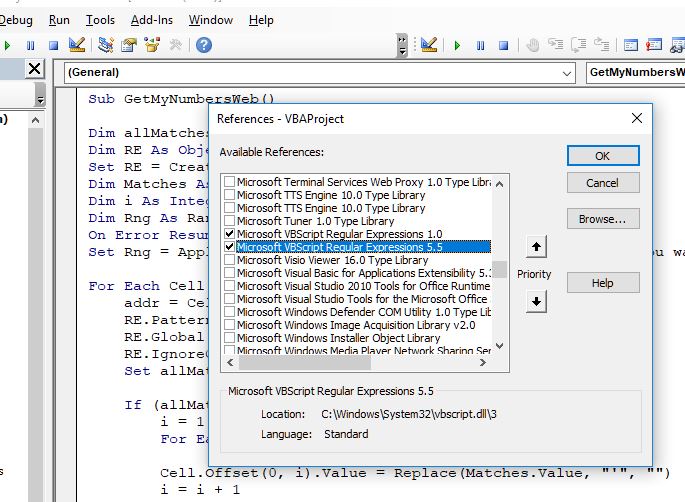
Task: Click the references list scroll-down arrow
Action: tap(500, 346)
